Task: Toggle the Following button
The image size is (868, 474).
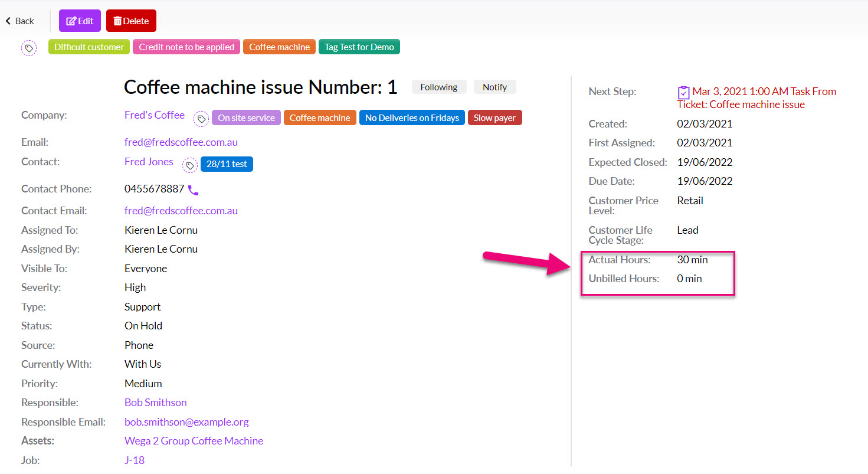Action: [439, 87]
